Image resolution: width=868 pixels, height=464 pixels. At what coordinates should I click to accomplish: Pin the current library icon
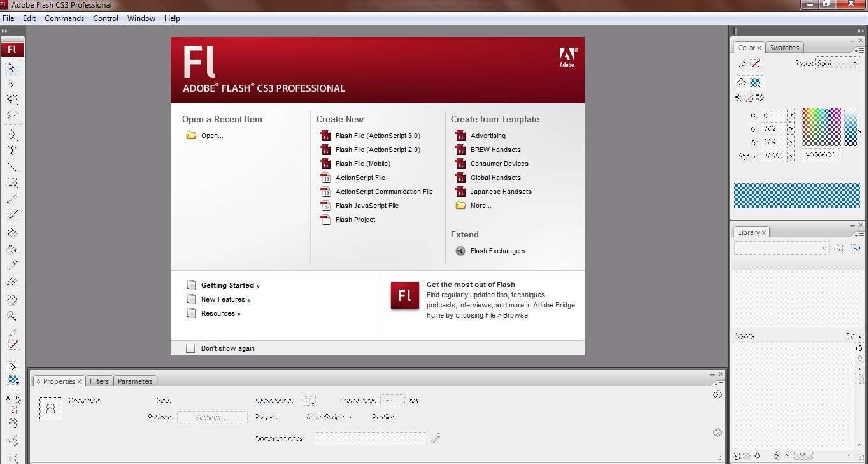point(839,248)
